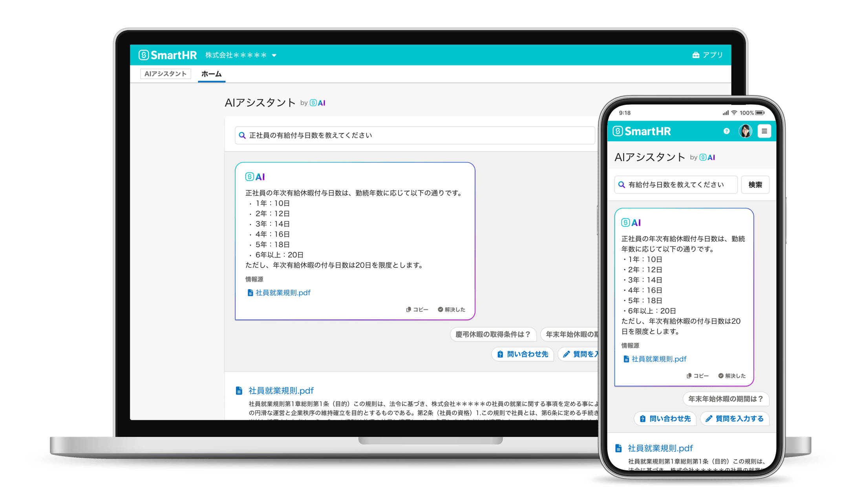Open the hamburger menu on the mobile screen
Image resolution: width=863 pixels, height=504 pixels.
coord(764,131)
